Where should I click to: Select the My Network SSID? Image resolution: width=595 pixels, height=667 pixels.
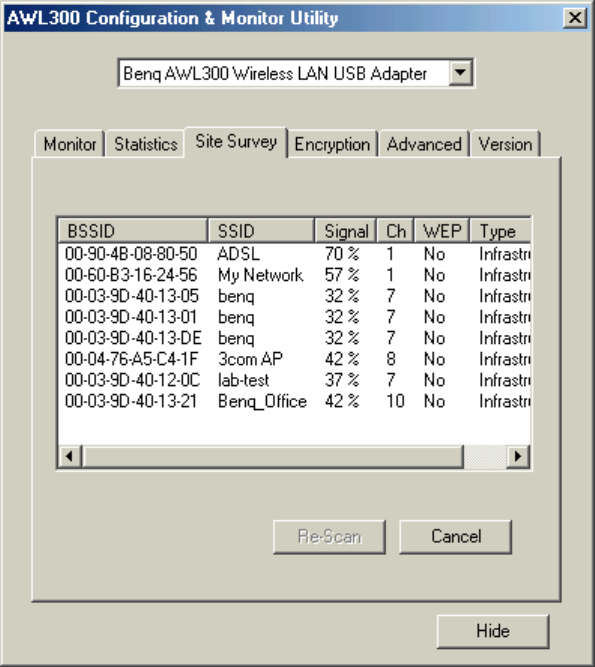coord(260,275)
